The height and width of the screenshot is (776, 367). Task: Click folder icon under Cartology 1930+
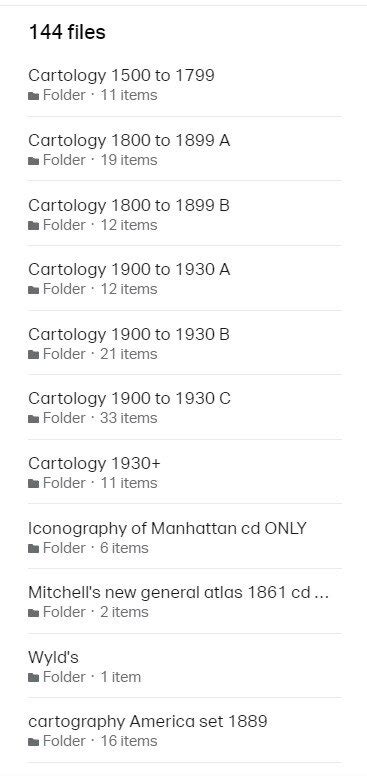point(34,484)
